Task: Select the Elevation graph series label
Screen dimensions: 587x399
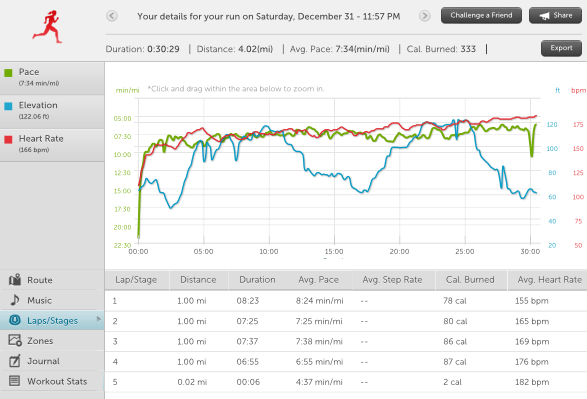Action: coord(38,105)
